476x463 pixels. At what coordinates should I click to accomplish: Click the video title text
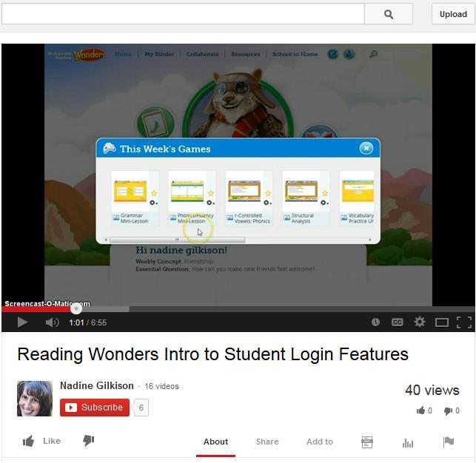[x=212, y=354]
